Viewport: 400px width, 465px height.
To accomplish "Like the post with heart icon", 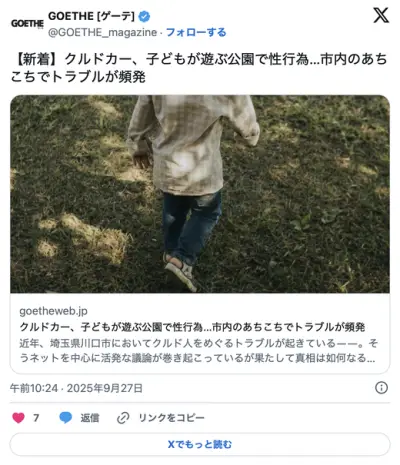I will point(18,418).
